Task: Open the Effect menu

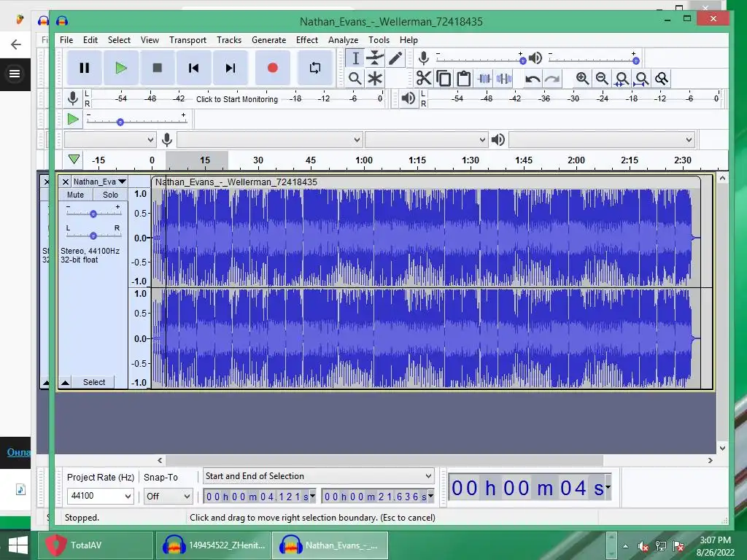Action: click(x=307, y=40)
